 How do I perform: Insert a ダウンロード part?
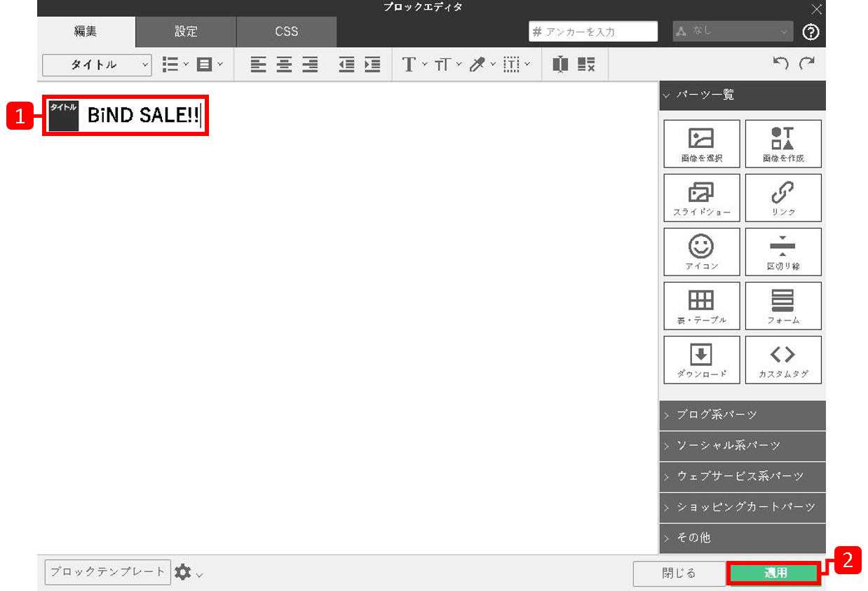pos(702,360)
